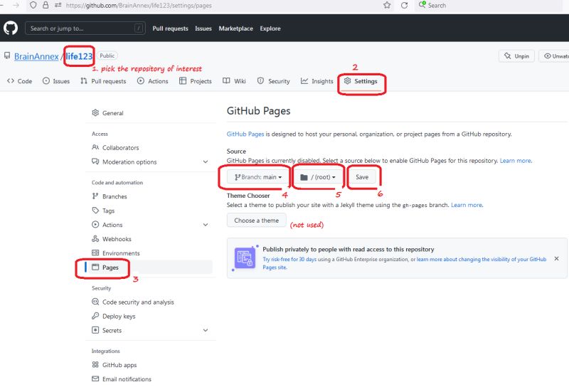Image resolution: width=569 pixels, height=392 pixels.
Task: Expand the sidebar Actions chevron
Action: (x=206, y=225)
